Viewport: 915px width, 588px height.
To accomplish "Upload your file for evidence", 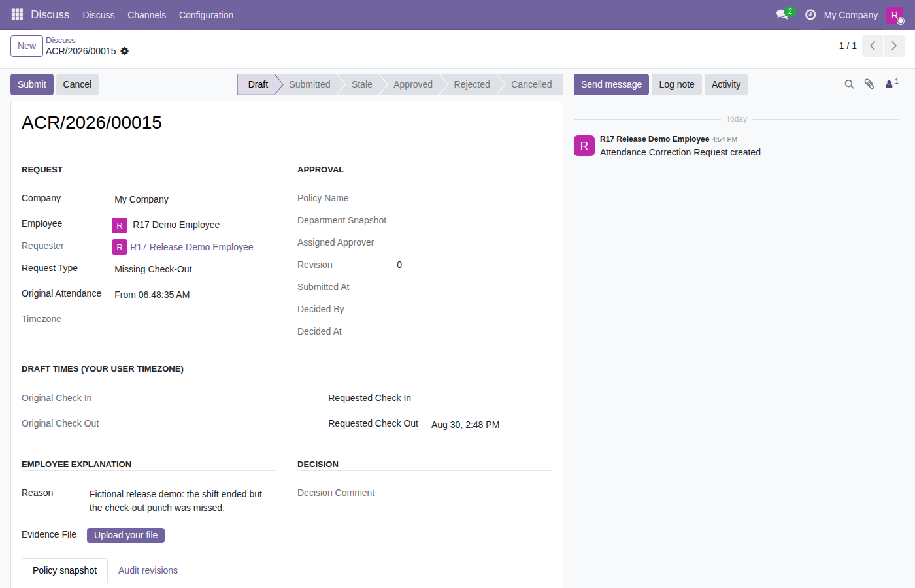I will tap(125, 535).
